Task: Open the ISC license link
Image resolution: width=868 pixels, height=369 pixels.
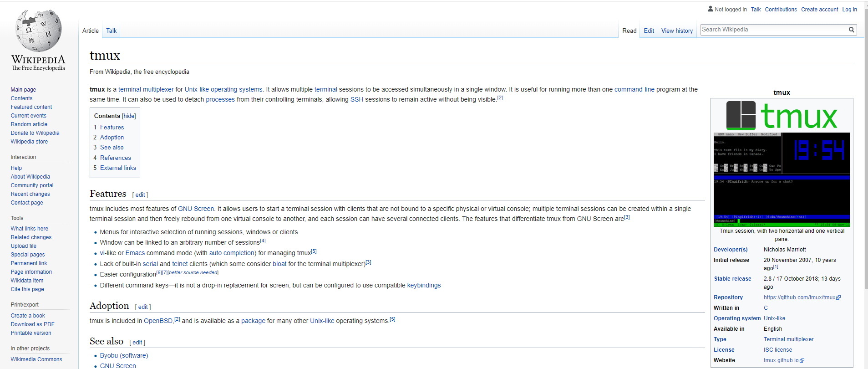Action: point(778,350)
